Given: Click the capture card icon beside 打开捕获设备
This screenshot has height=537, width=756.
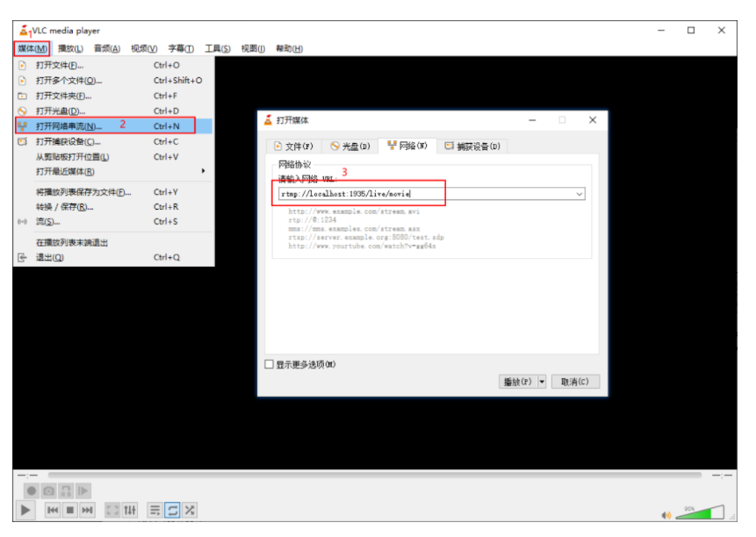Looking at the screenshot, I should coord(23,141).
